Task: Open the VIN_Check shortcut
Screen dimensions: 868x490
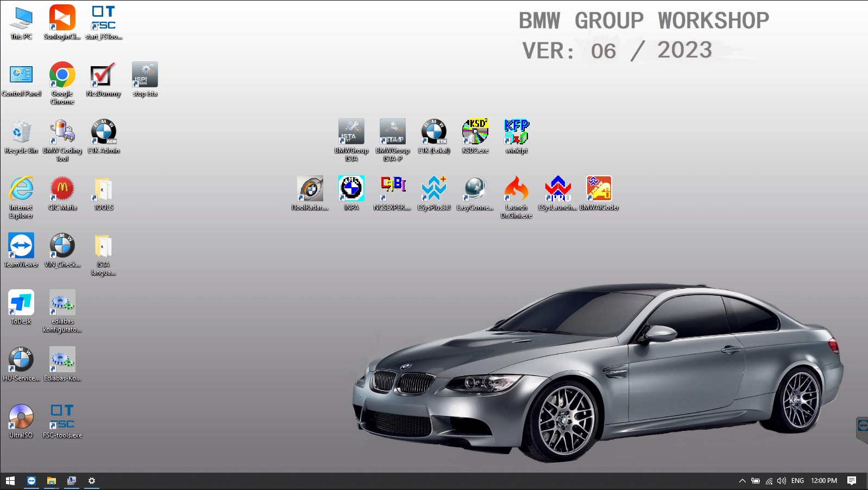Action: coord(62,251)
